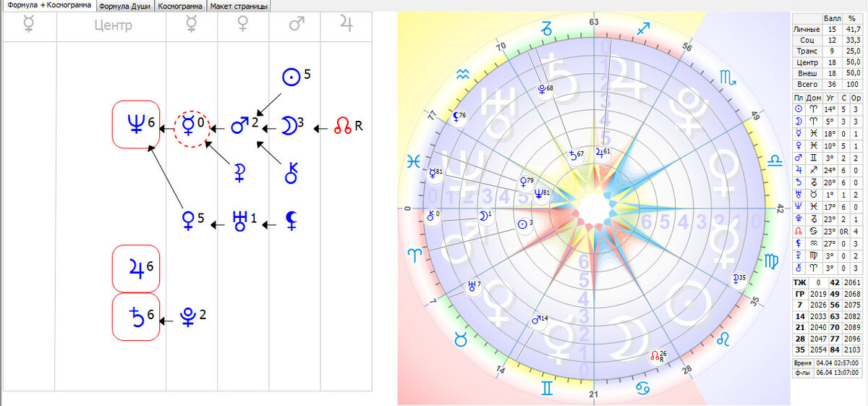The width and height of the screenshot is (868, 406).
Task: Select the Время 04.04 02:57:00 field
Action: click(x=827, y=362)
